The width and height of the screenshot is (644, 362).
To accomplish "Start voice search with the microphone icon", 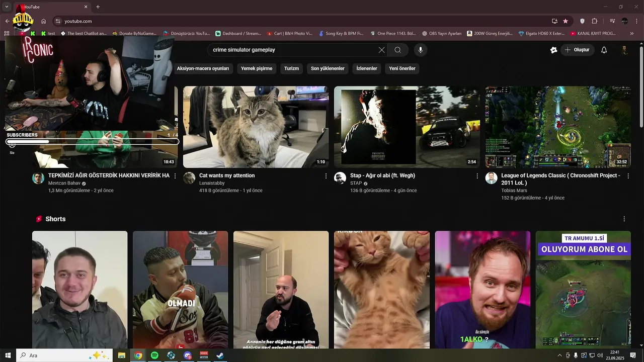I will (x=421, y=50).
